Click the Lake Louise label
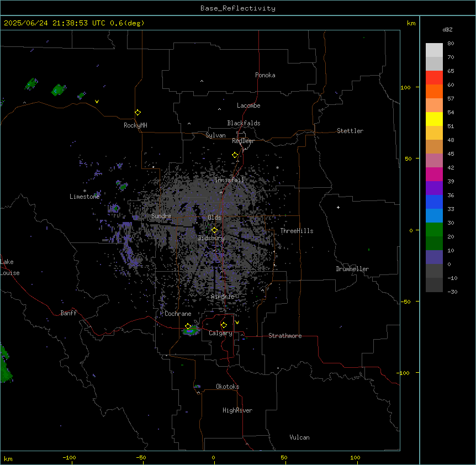476x465 pixels. pyautogui.click(x=10, y=267)
